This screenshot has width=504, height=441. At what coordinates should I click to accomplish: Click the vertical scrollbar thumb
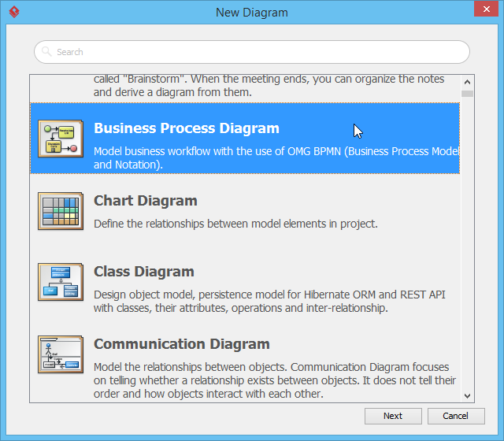point(467,94)
